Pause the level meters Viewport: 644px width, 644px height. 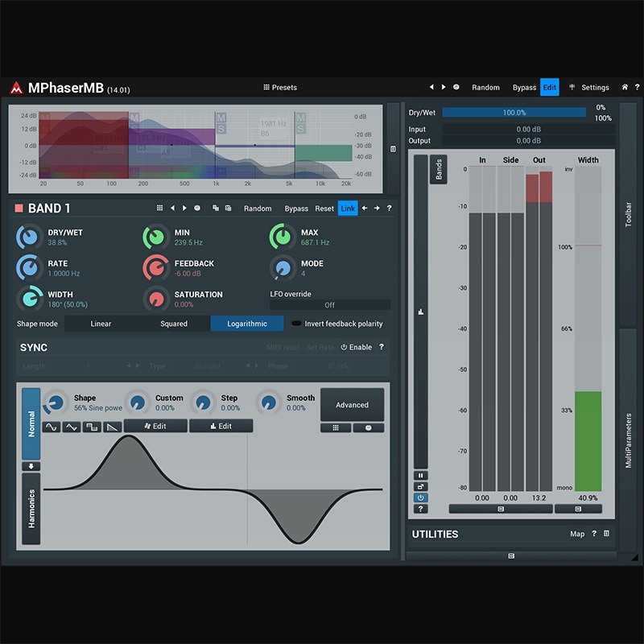point(420,476)
